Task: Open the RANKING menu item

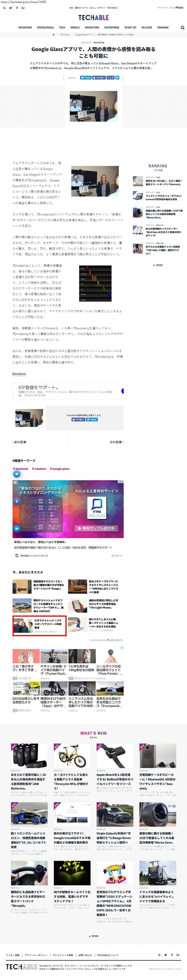Action: coord(163,27)
